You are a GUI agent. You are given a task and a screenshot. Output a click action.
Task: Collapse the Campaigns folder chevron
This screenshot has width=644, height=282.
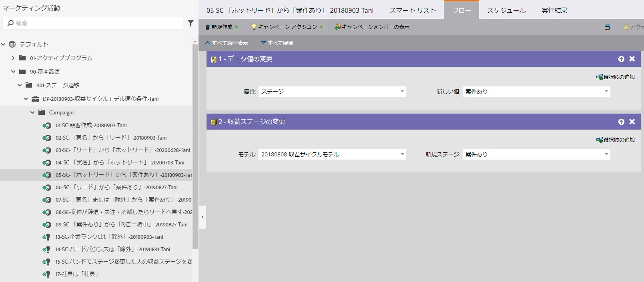(x=32, y=112)
